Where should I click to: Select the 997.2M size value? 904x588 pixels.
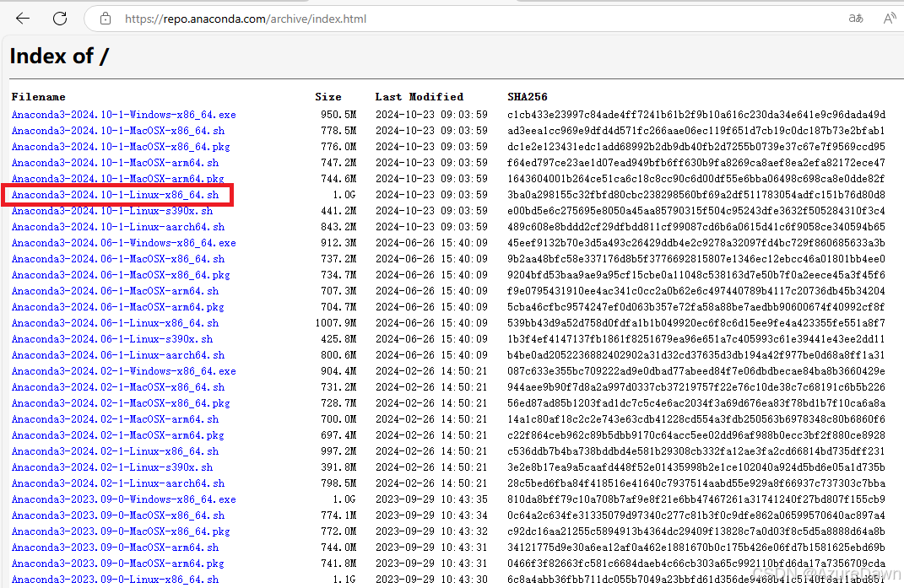point(338,451)
